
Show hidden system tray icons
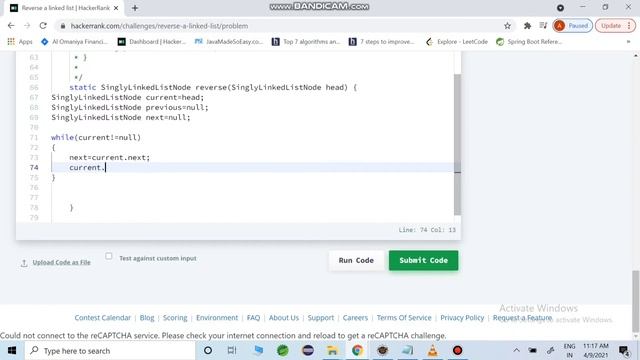tap(516, 351)
